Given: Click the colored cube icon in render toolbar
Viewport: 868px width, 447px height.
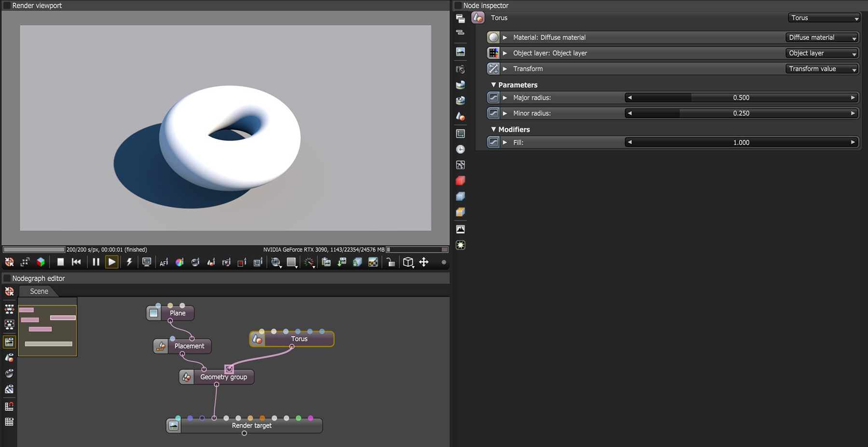Looking at the screenshot, I should pos(41,262).
